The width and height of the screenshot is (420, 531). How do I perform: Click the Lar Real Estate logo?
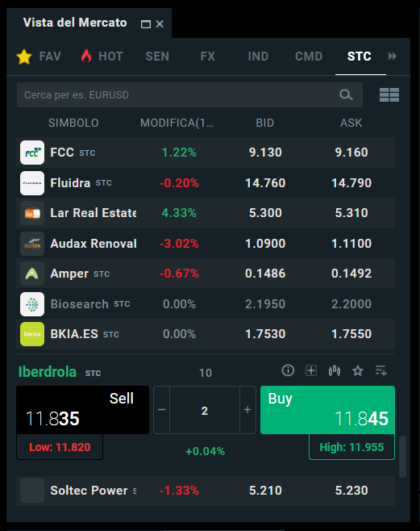tap(32, 213)
